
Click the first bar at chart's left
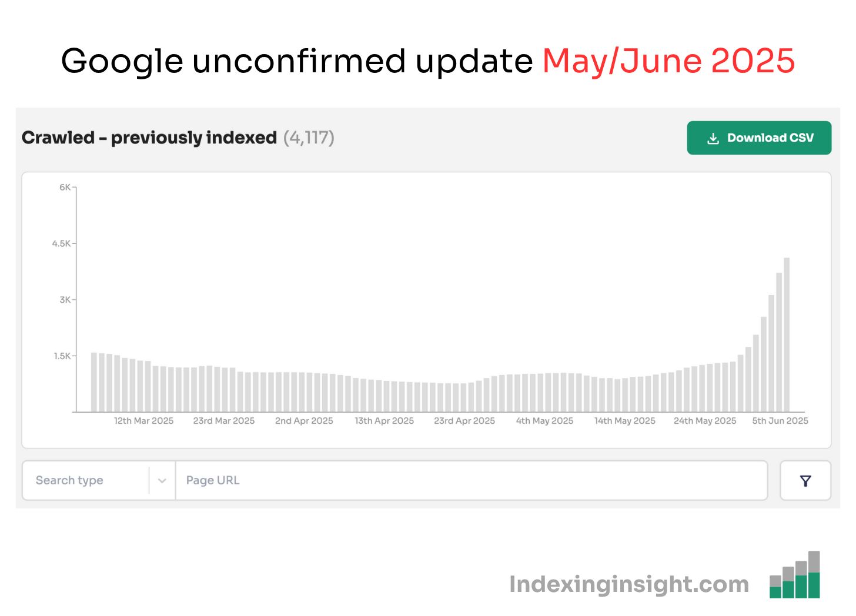pyautogui.click(x=94, y=382)
